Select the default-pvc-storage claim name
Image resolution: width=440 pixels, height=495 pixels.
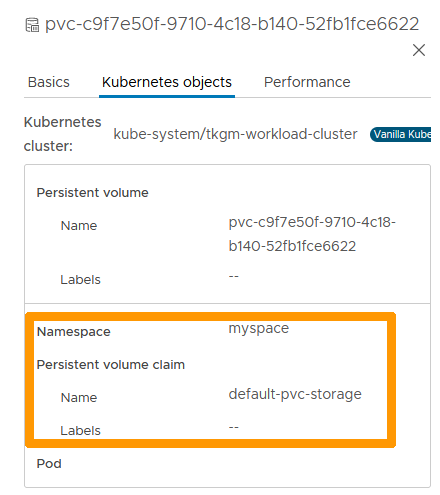point(295,394)
